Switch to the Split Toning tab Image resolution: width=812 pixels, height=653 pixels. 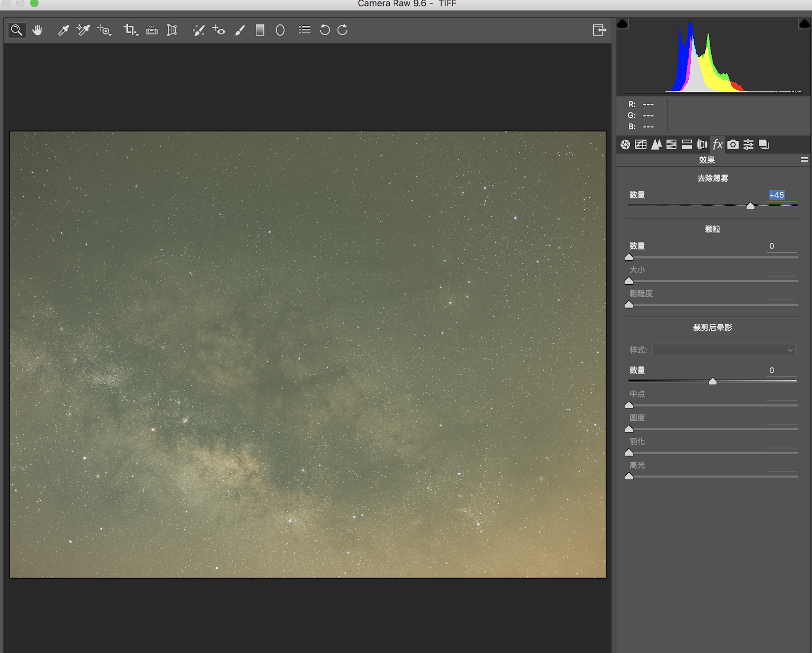click(687, 145)
